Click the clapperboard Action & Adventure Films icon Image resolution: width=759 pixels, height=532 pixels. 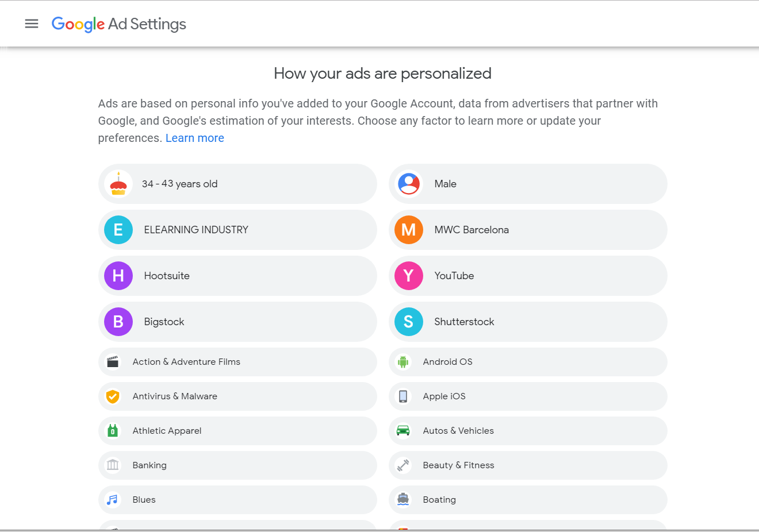click(113, 362)
